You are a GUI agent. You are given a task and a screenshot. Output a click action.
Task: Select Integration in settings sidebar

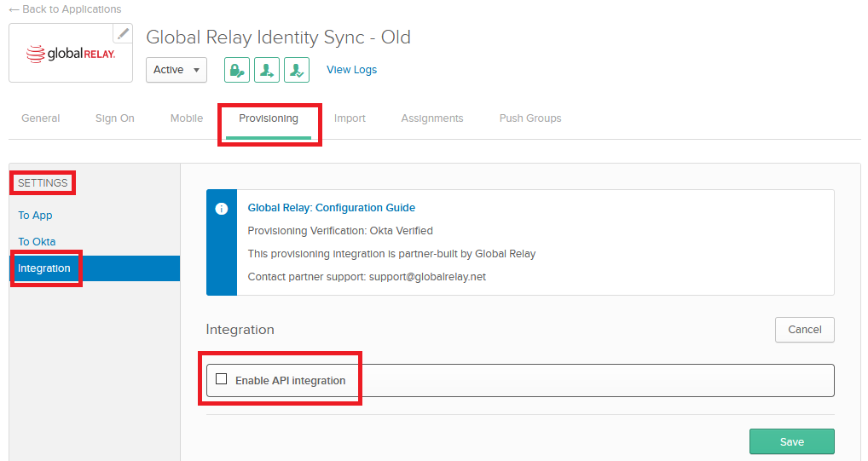tap(95, 268)
